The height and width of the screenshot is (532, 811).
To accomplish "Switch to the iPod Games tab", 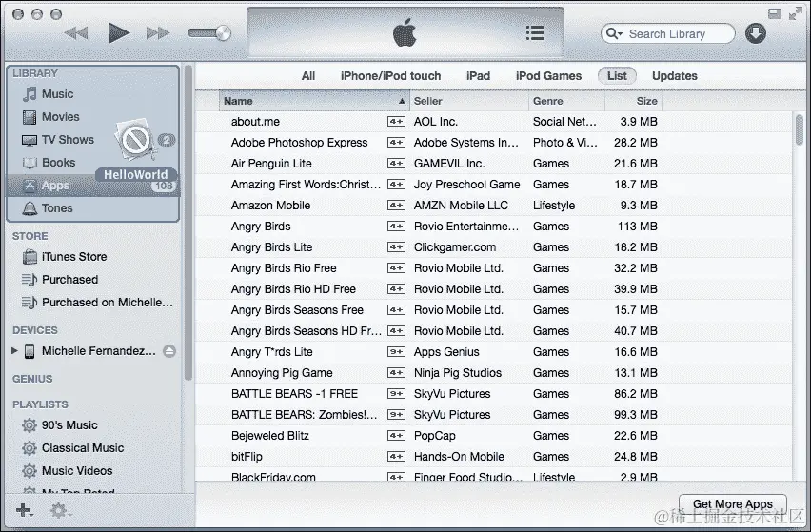I will click(x=548, y=76).
